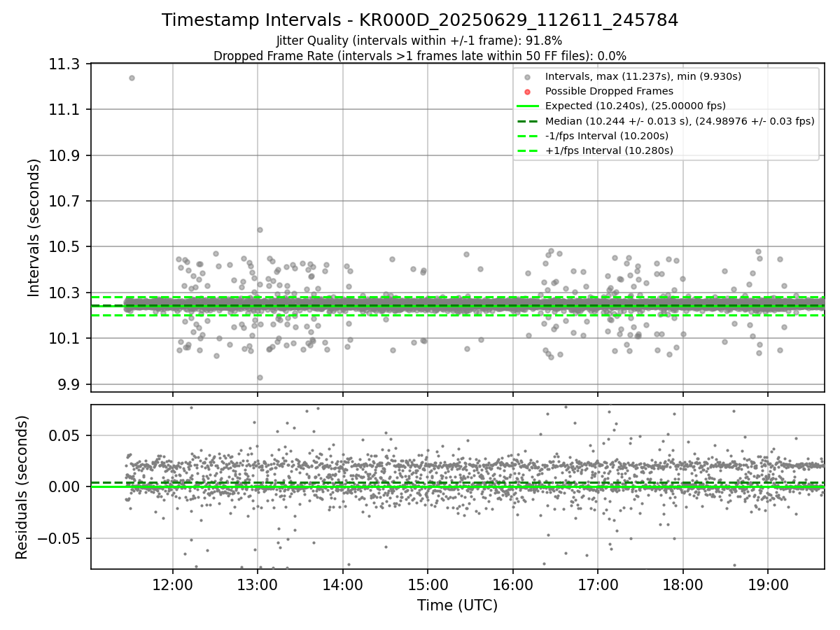Click the 'Intervals (seconds)' y-axis label
This screenshot has height=630, width=840.
tap(34, 227)
